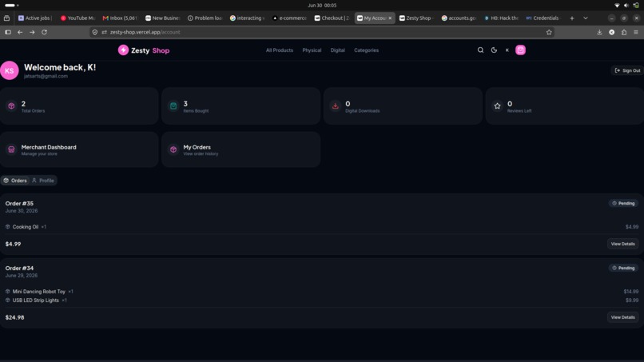Open the system volume indicator

pos(626,6)
